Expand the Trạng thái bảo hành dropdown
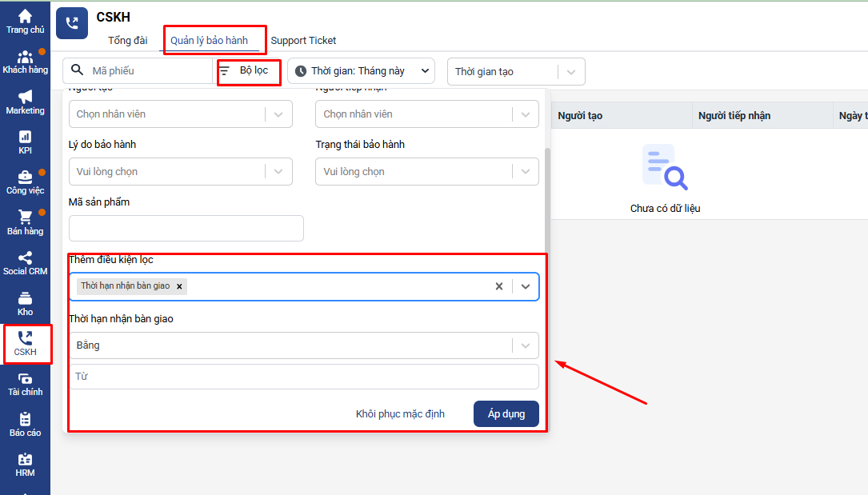 pos(525,171)
